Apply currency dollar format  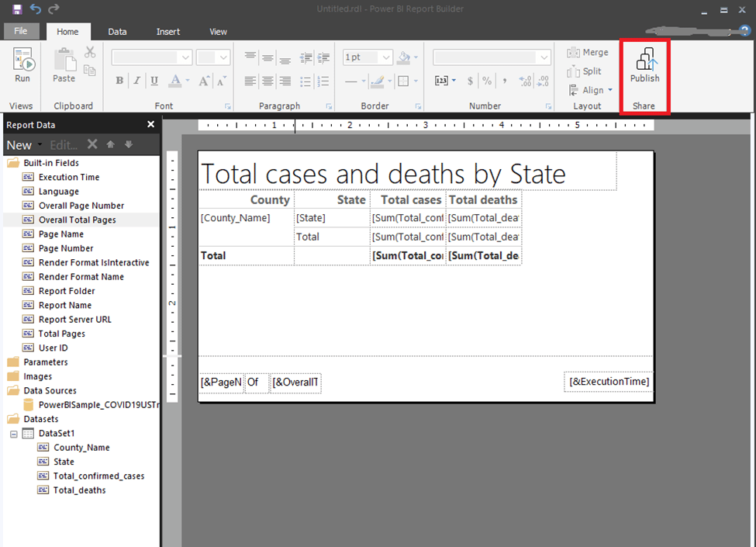click(470, 81)
